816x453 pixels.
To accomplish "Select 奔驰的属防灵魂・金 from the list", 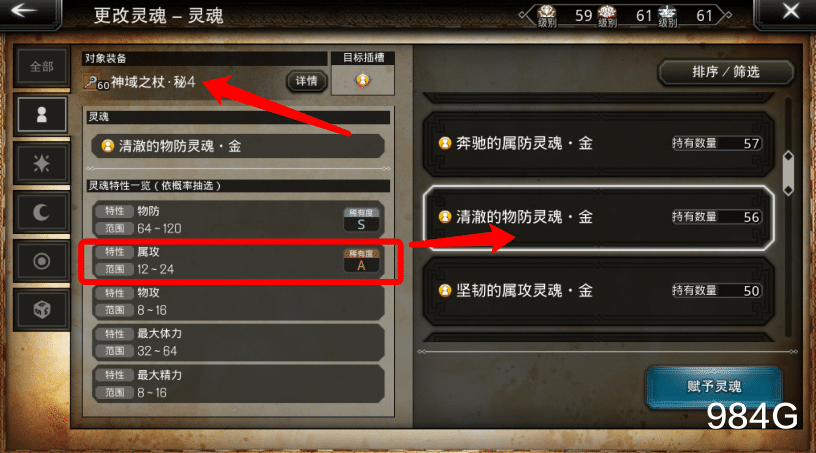I will (x=598, y=143).
